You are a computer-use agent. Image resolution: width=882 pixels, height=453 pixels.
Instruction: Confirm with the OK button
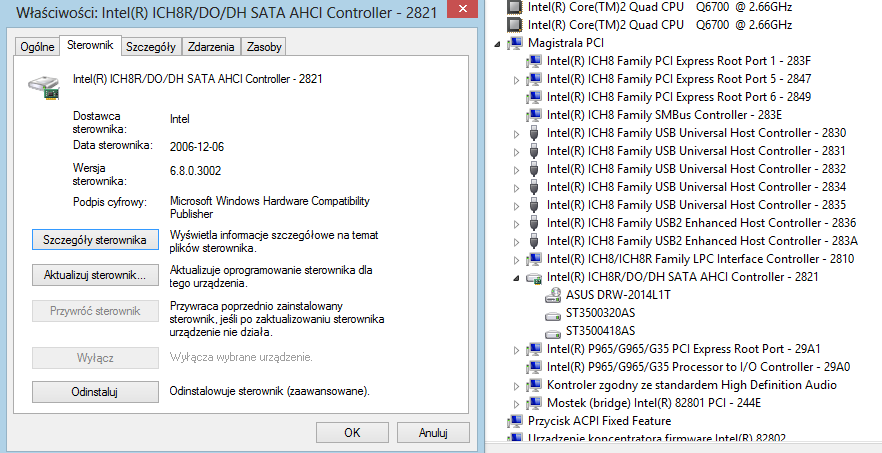(x=352, y=432)
